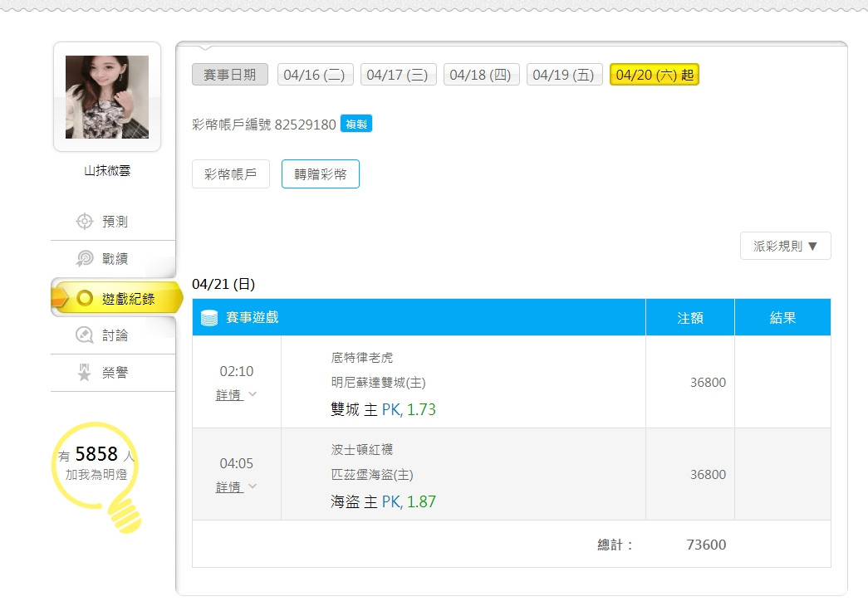Select the 04/16 (二) date tab
This screenshot has height=611, width=868.
click(315, 75)
